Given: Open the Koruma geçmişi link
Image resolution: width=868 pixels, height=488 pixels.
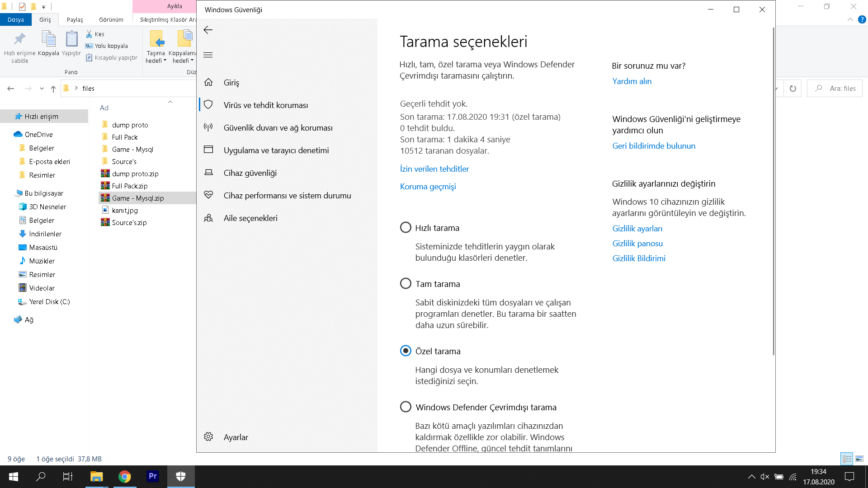Looking at the screenshot, I should (428, 187).
